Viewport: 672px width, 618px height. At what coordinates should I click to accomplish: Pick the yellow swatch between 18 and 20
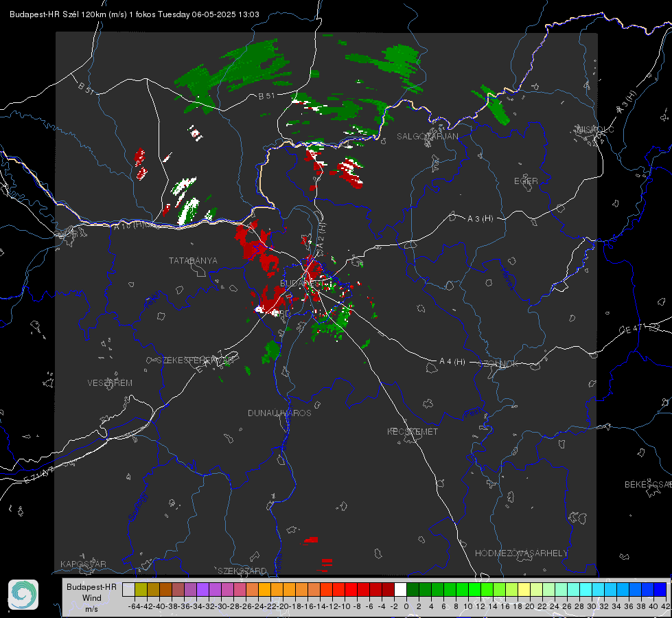[x=524, y=589]
